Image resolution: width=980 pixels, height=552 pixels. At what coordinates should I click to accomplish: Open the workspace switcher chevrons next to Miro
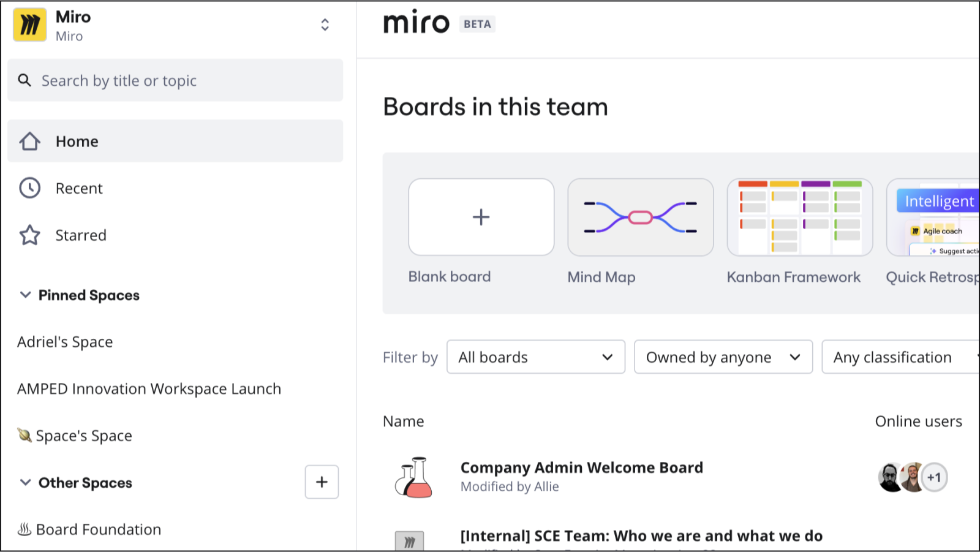coord(325,25)
